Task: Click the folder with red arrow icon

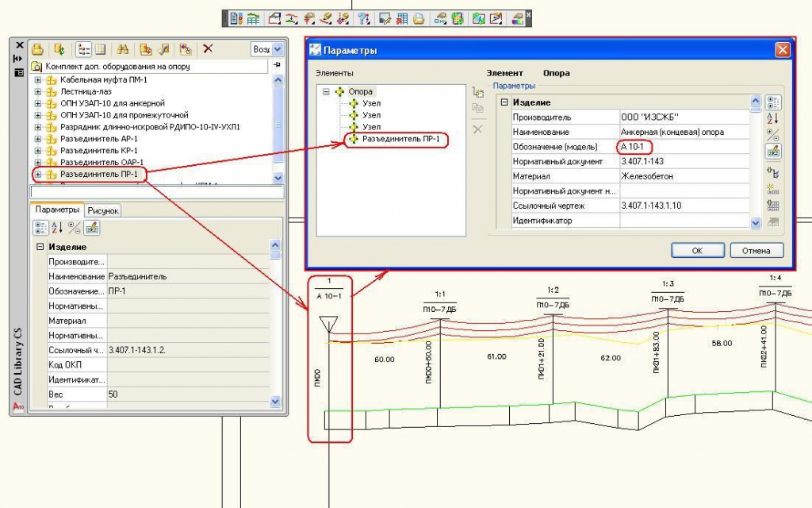Action: pos(146,49)
